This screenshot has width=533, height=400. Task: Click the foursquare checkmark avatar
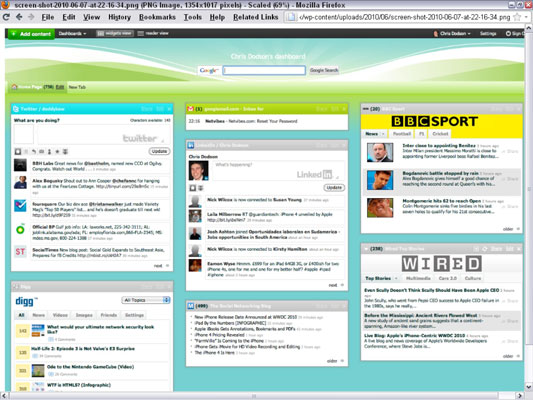(20, 206)
